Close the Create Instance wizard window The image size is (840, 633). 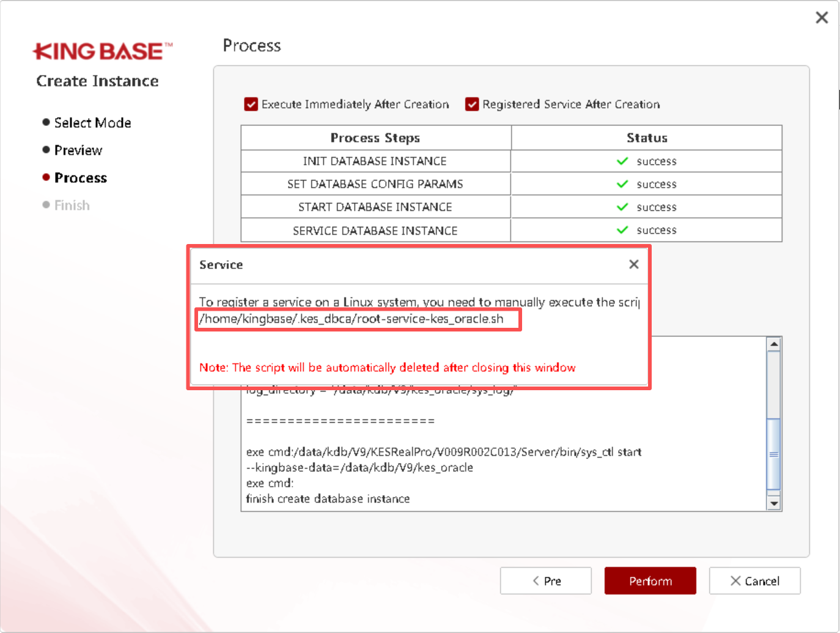point(822,18)
